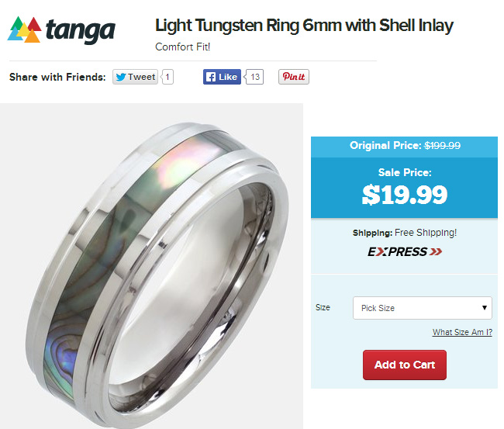Click the $19.99 sale price
This screenshot has width=504, height=429.
coord(405,195)
